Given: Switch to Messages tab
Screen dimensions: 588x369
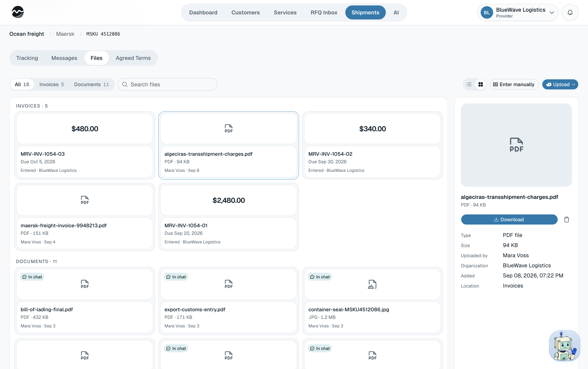Looking at the screenshot, I should point(64,58).
